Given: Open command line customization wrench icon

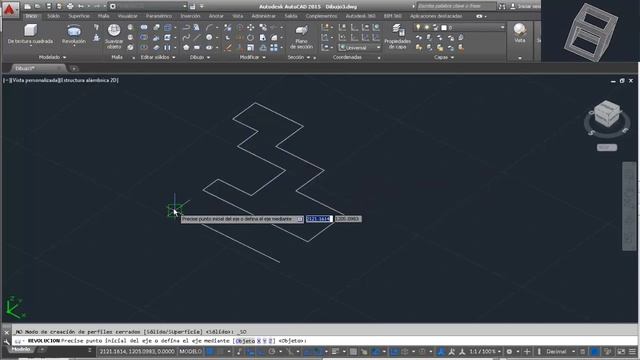Looking at the screenshot, I should tap(6, 342).
